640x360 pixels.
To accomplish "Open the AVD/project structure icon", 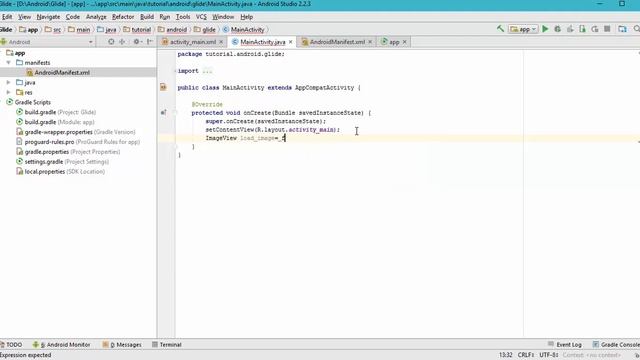I will coord(622,29).
